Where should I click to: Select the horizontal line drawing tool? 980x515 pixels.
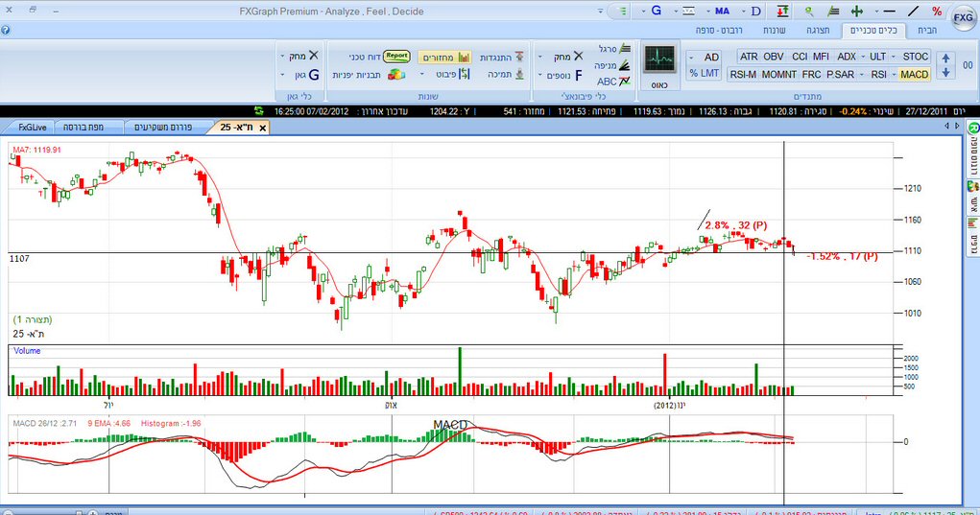pyautogui.click(x=890, y=12)
